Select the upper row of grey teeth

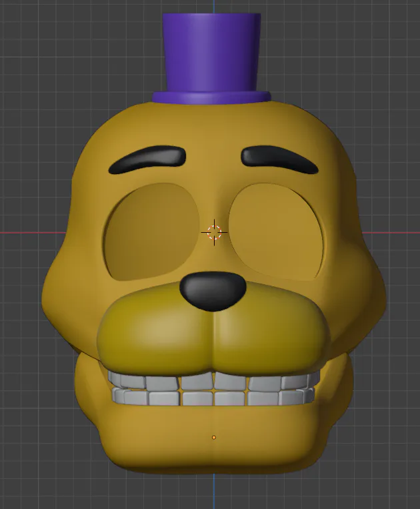(213, 380)
